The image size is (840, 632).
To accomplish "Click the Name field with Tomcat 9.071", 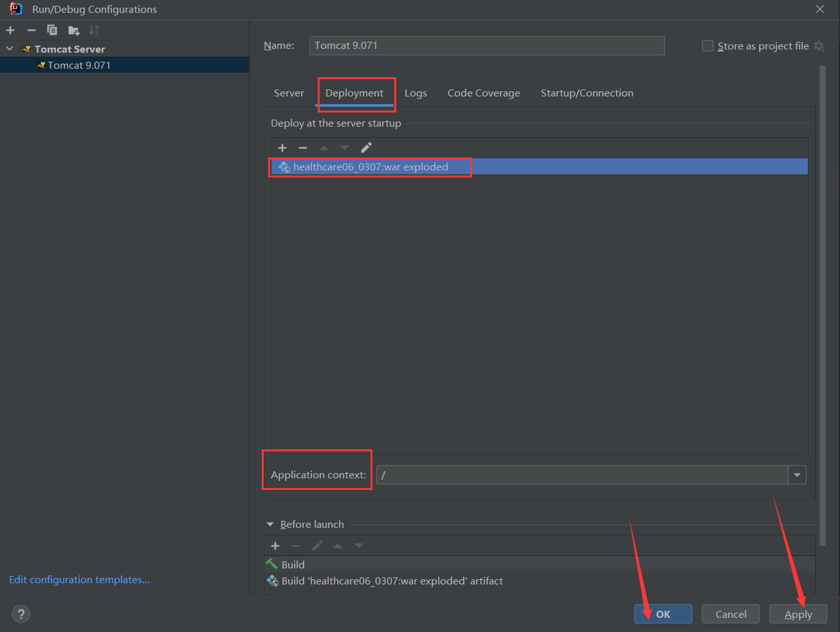I will pos(487,46).
